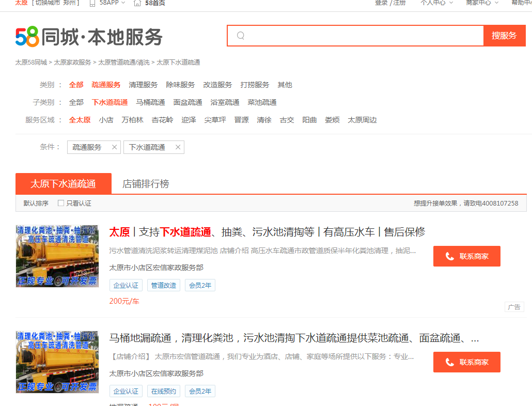Click the second listing's 太原市小店区宏信家政服务部 shop name

click(x=157, y=373)
